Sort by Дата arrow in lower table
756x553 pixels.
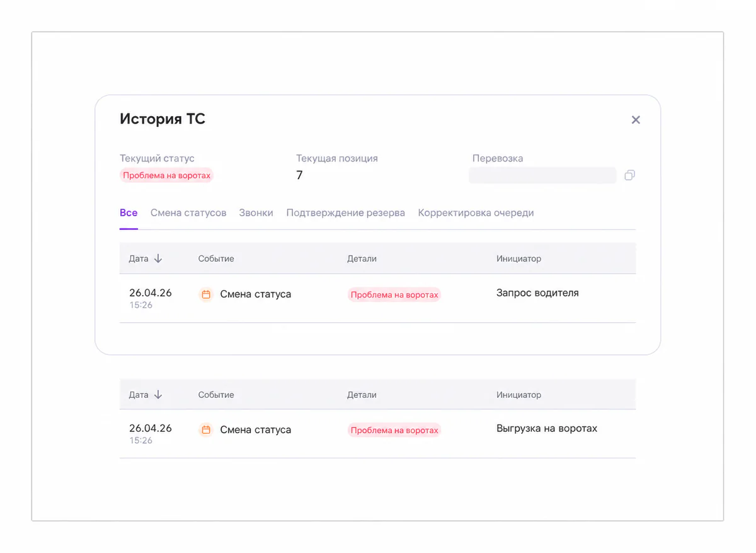[x=158, y=395]
